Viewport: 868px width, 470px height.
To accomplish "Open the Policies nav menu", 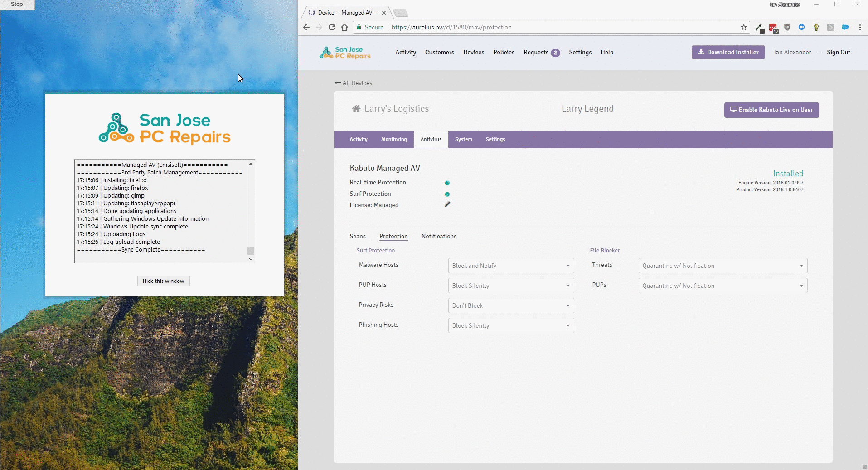I will click(x=504, y=53).
